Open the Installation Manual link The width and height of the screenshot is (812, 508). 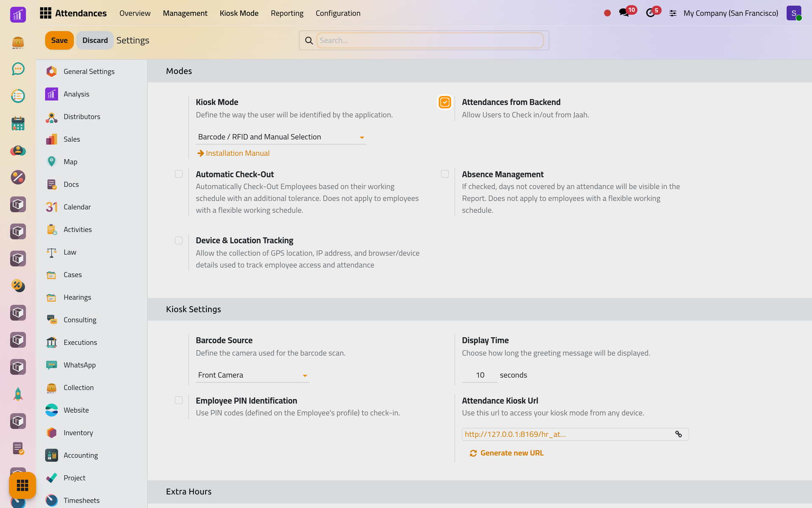click(233, 153)
